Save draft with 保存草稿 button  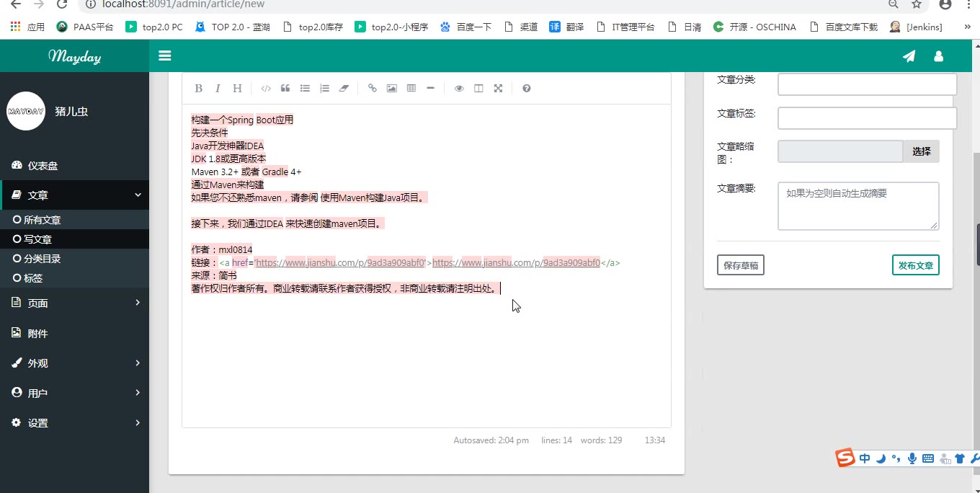point(741,265)
